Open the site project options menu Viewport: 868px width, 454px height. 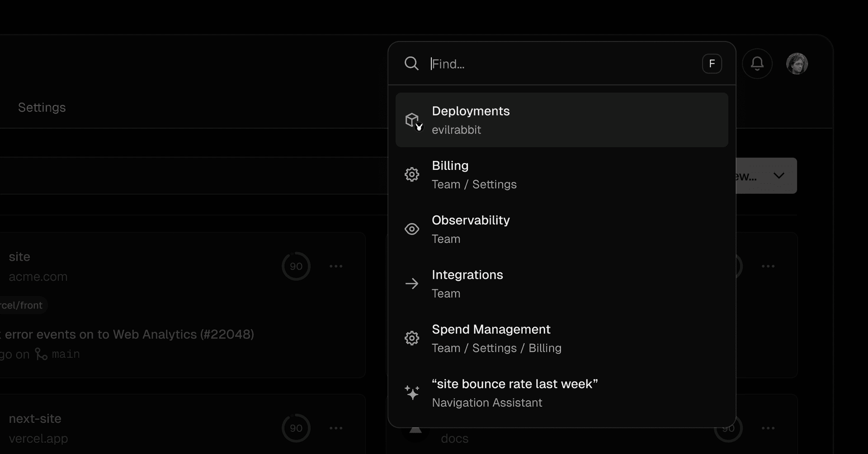click(336, 267)
